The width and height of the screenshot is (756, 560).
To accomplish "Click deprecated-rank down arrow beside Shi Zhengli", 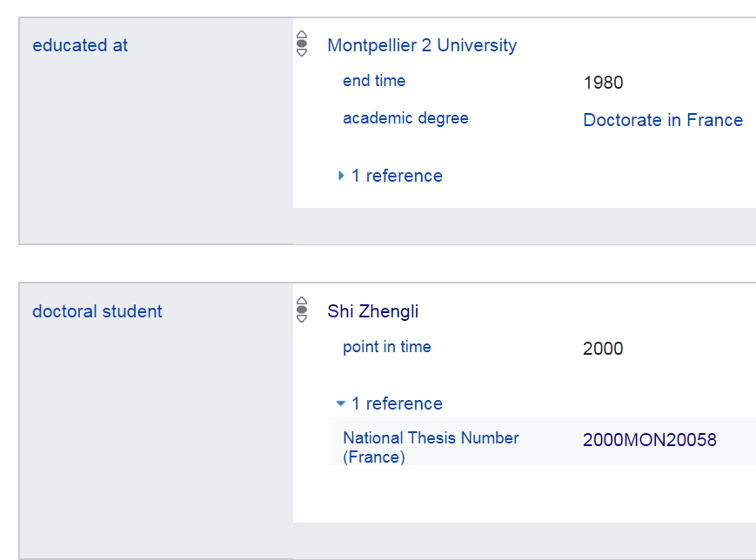I will [x=302, y=319].
